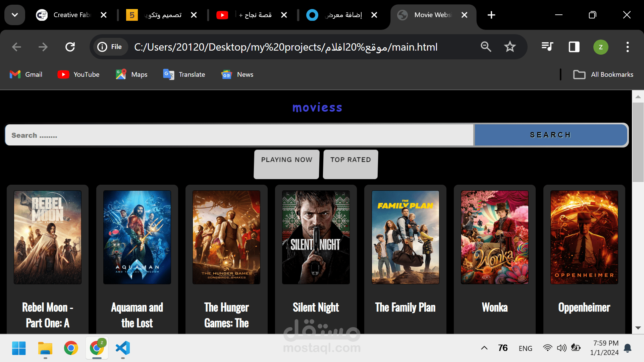Open the All Bookmarks folder
The width and height of the screenshot is (644, 362).
point(603,74)
